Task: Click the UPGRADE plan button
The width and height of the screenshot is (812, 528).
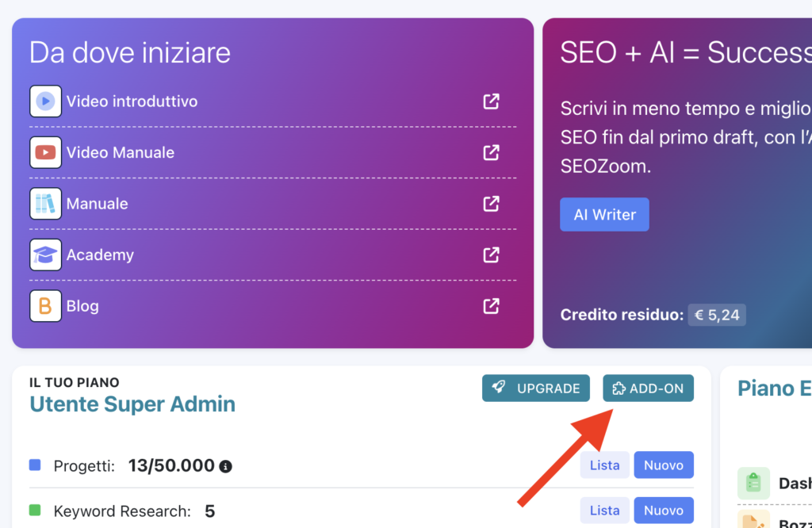Action: tap(536, 388)
